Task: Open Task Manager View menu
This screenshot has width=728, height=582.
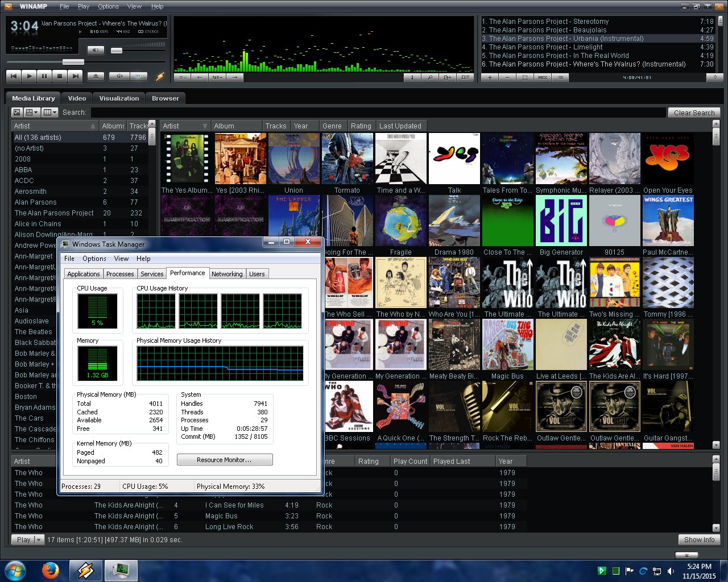Action: click(121, 259)
